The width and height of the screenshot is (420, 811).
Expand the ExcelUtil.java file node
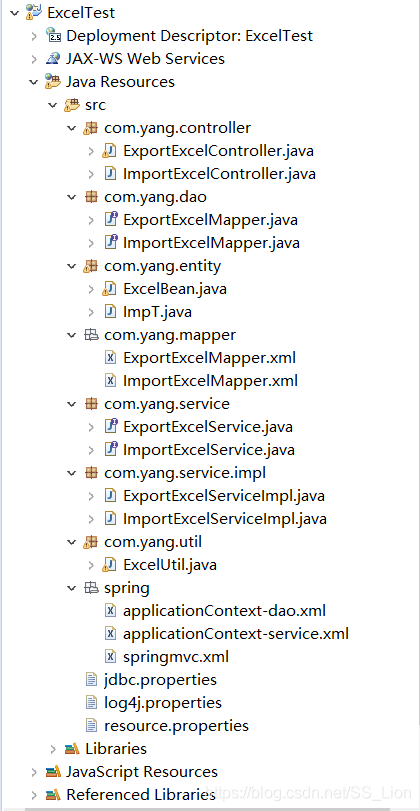pos(91,564)
